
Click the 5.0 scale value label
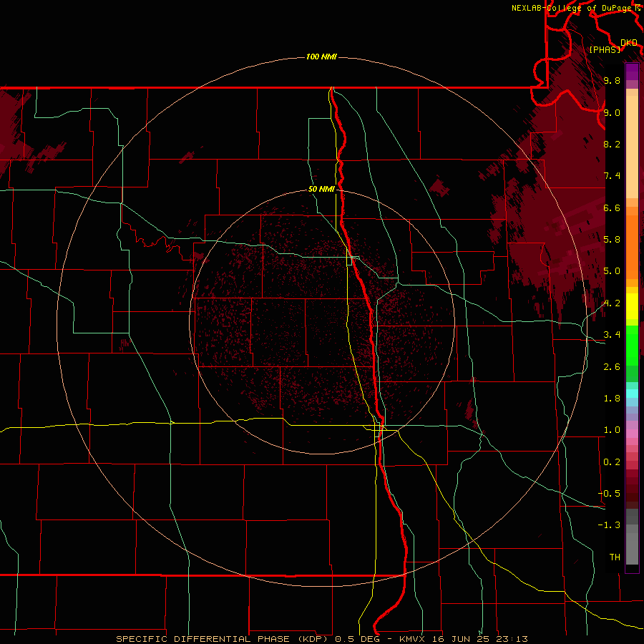click(x=612, y=270)
